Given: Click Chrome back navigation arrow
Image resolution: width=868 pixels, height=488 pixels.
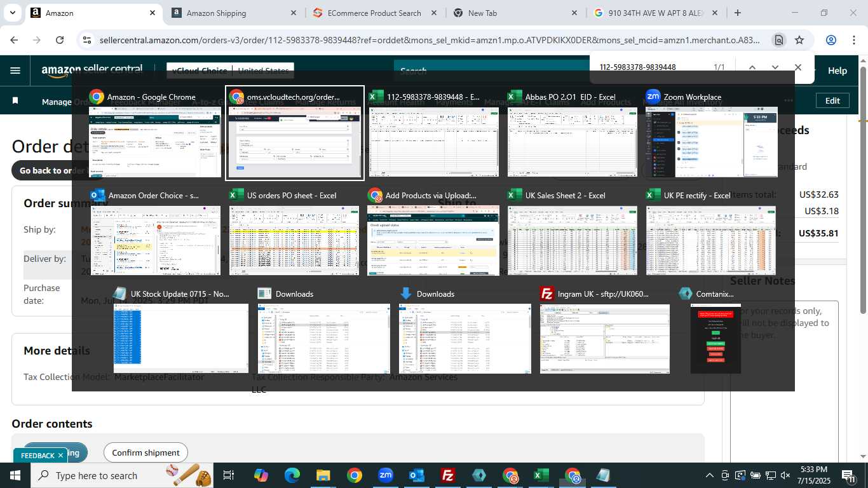Looking at the screenshot, I should (14, 40).
